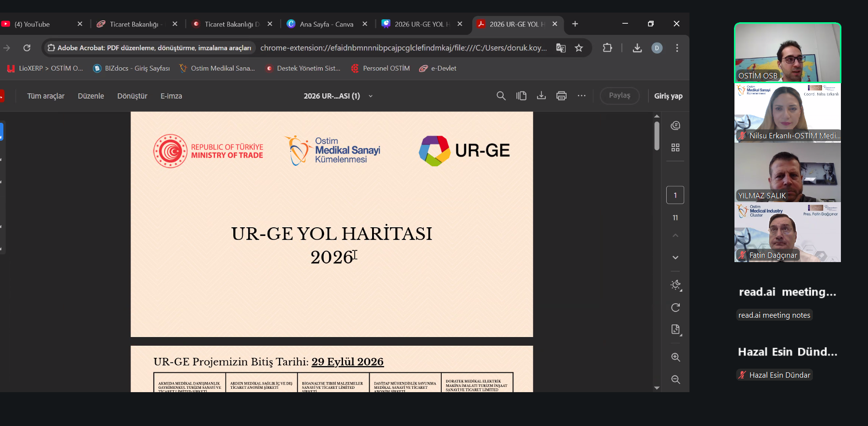Toggle the dark/light display theme icon

coord(675,285)
